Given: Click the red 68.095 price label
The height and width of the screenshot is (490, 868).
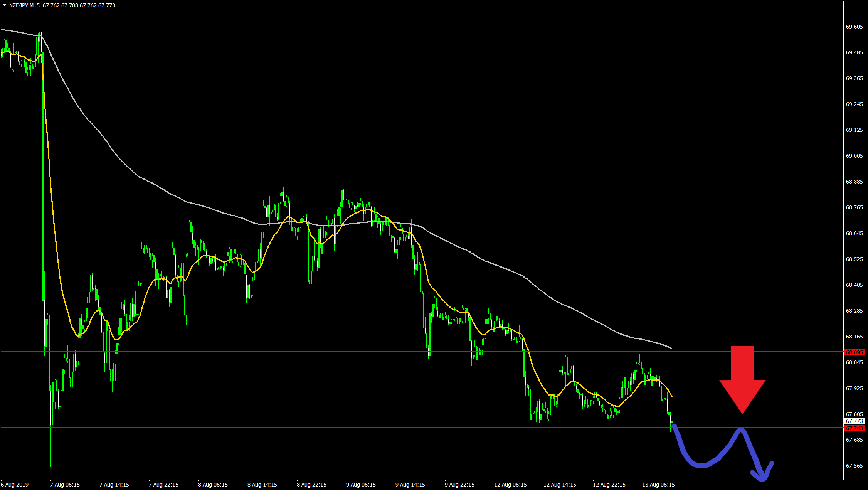Looking at the screenshot, I should tap(854, 352).
